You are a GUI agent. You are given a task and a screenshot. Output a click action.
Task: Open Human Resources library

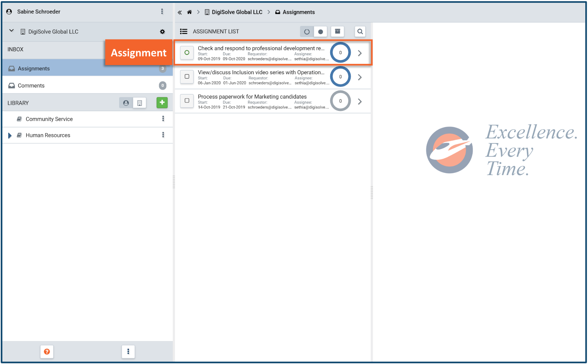pos(48,135)
